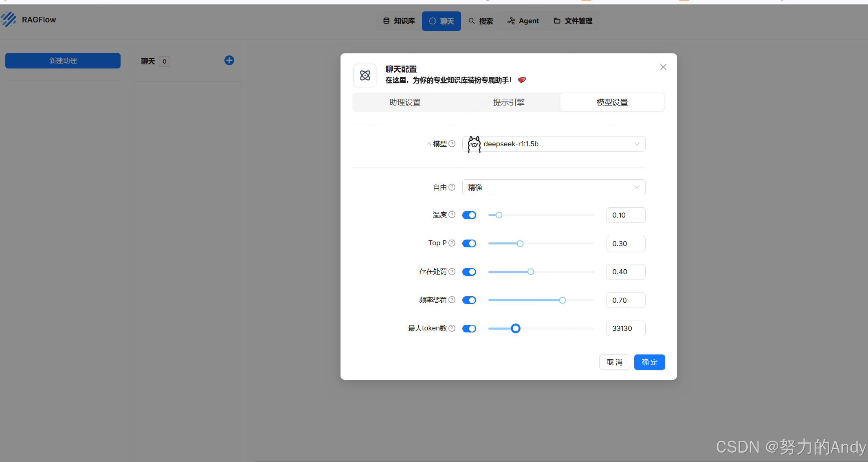This screenshot has height=462, width=868.
Task: Click the help icon beside 自由
Action: [452, 187]
